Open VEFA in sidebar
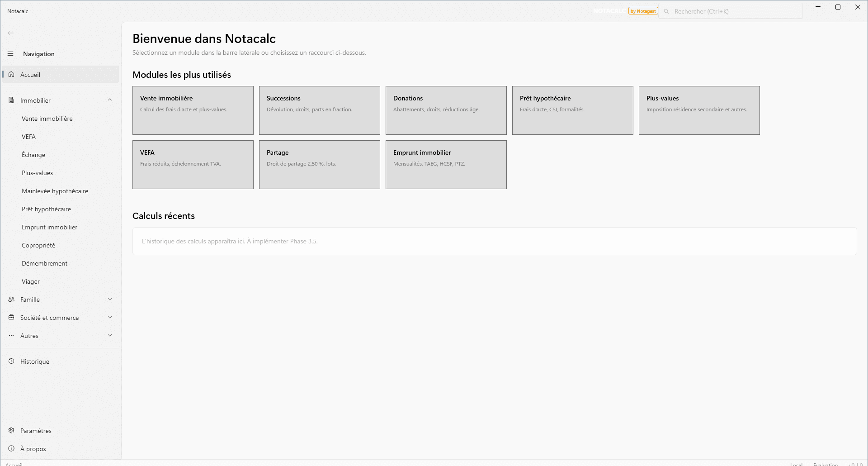The image size is (868, 466). (61, 137)
